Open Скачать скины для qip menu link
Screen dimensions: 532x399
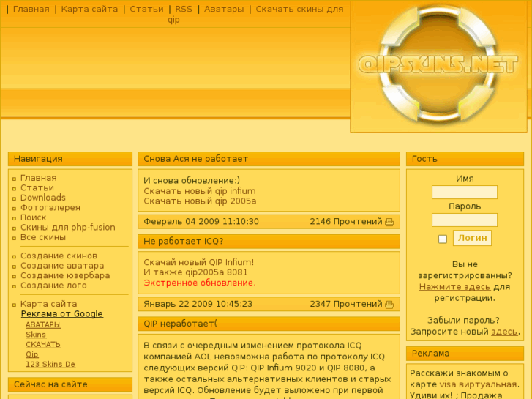point(255,14)
